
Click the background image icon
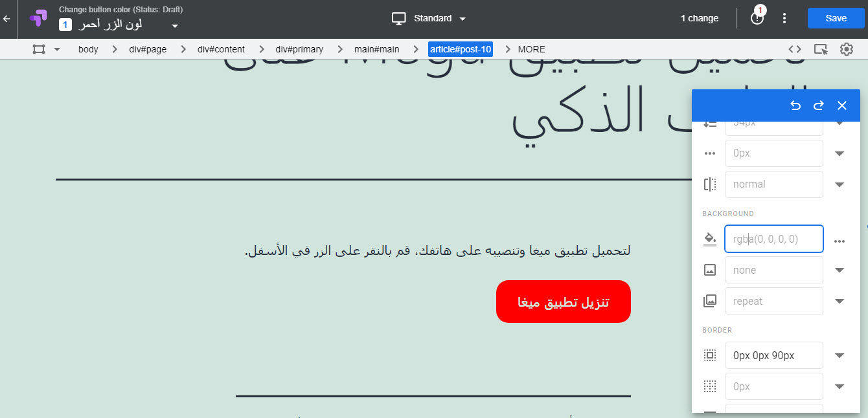coord(710,270)
